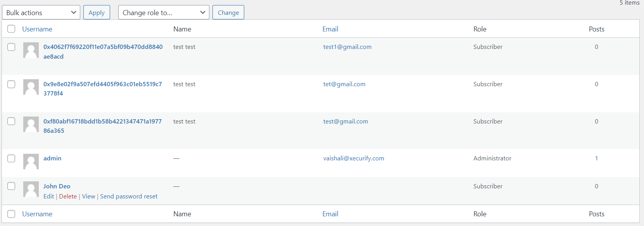Open the John Deo username link
Image resolution: width=644 pixels, height=226 pixels.
pyautogui.click(x=57, y=186)
